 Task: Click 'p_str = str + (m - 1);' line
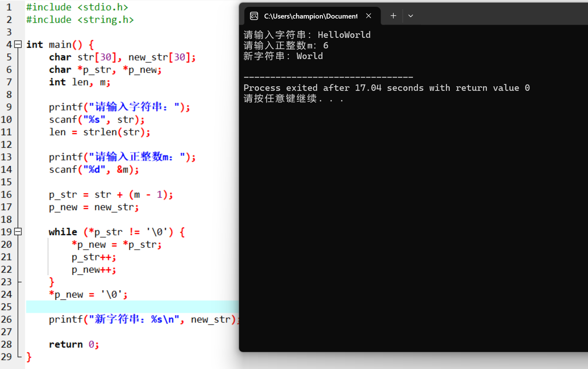tap(111, 195)
